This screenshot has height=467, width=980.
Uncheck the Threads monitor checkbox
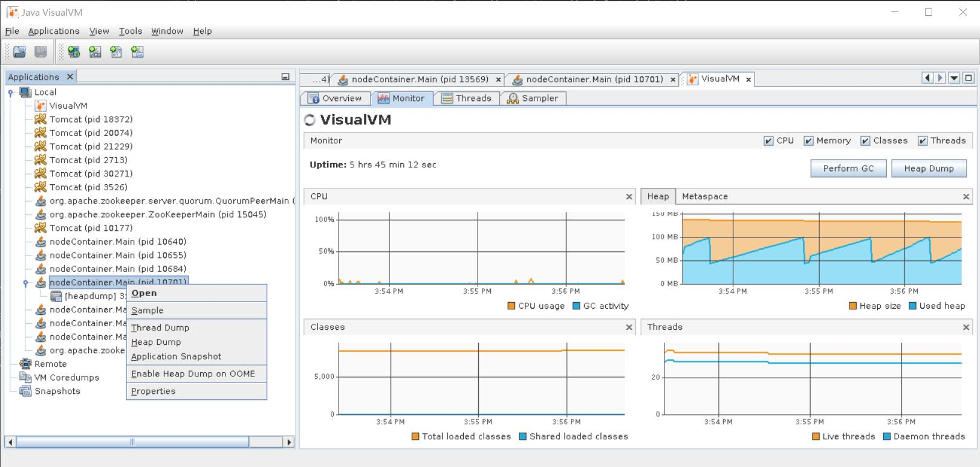923,141
